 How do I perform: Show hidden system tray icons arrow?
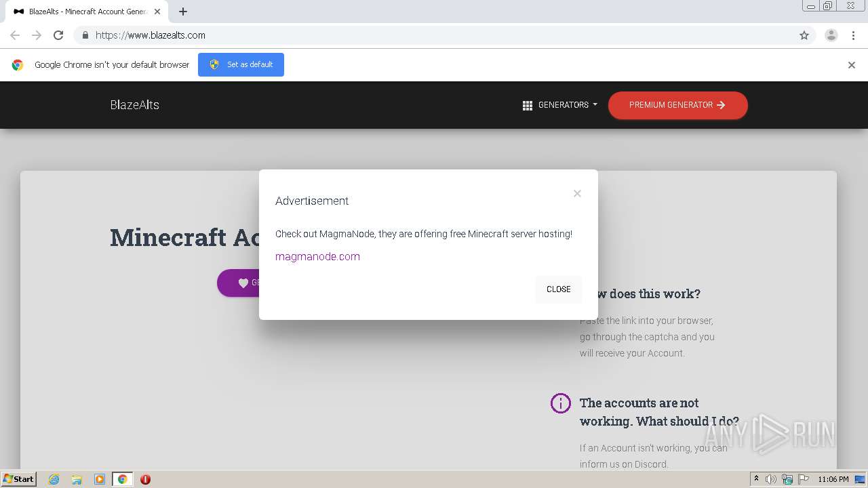pos(756,479)
